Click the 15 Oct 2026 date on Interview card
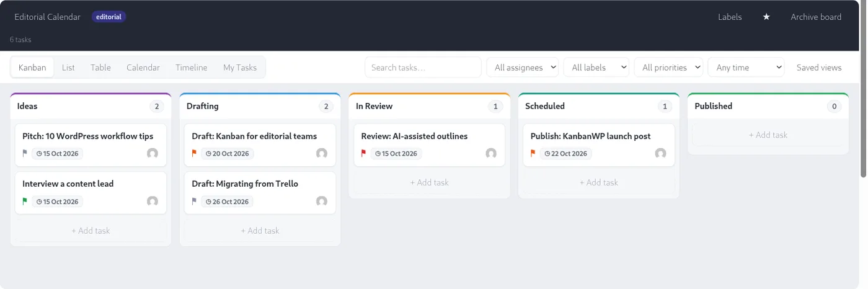 click(58, 201)
